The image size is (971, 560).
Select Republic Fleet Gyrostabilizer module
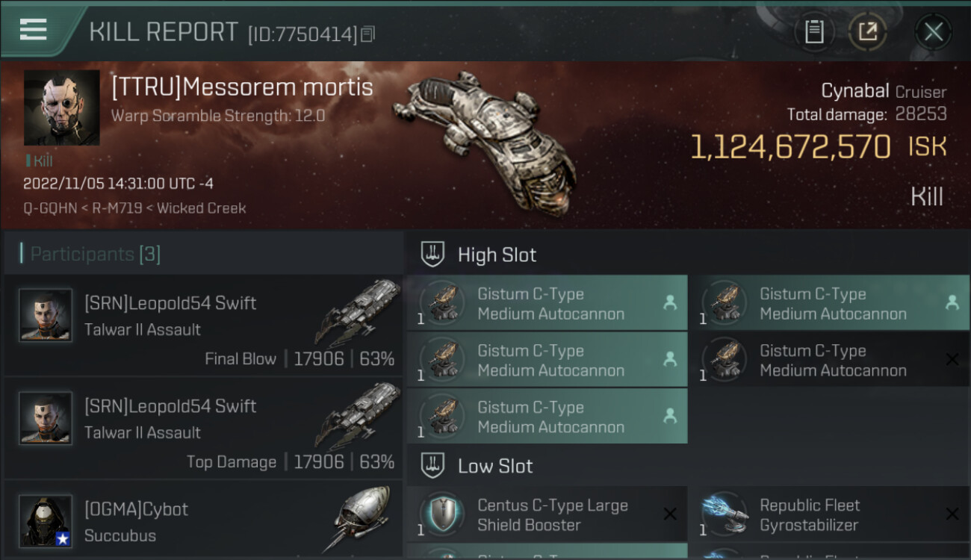pyautogui.click(x=829, y=514)
